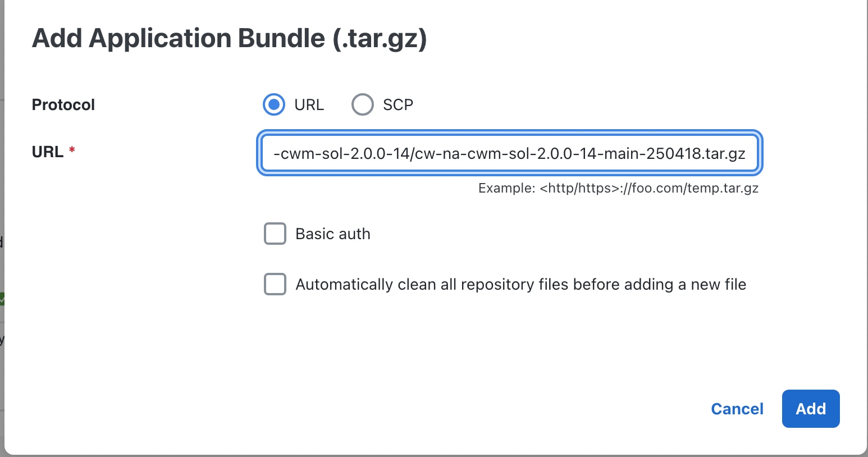Click the green check icon behind dialog edge
This screenshot has height=457, width=868.
(x=2, y=299)
